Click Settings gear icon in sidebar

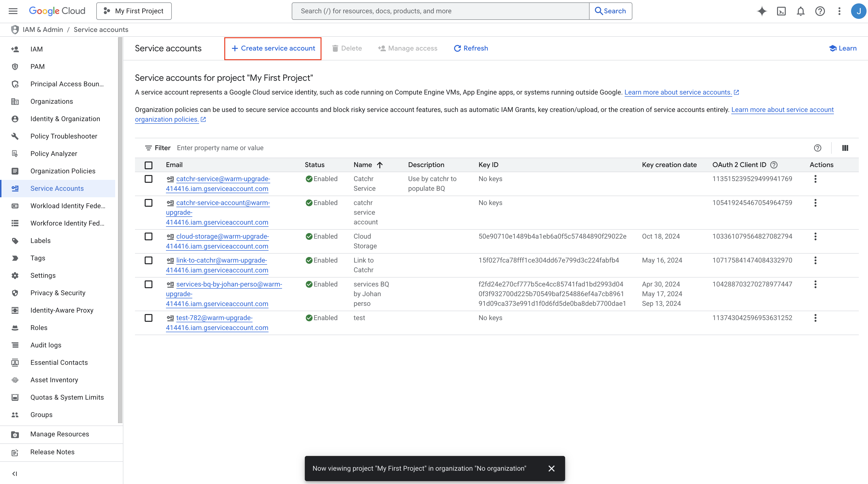tap(15, 276)
